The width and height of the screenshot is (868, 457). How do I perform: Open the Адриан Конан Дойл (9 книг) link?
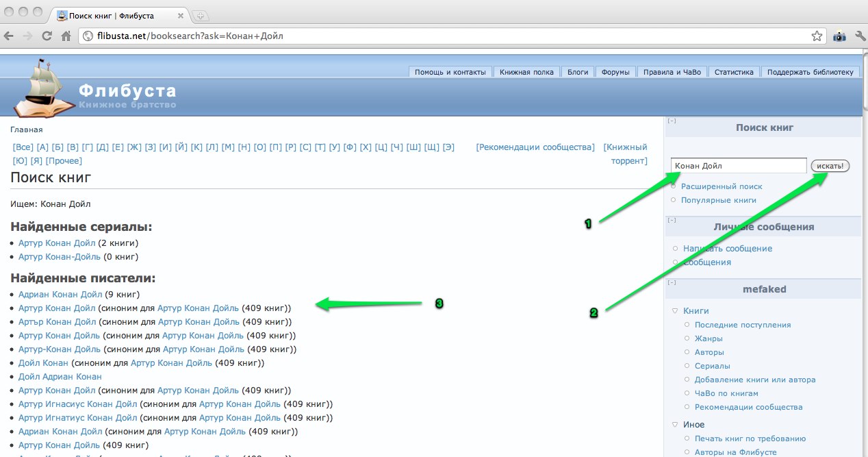60,295
